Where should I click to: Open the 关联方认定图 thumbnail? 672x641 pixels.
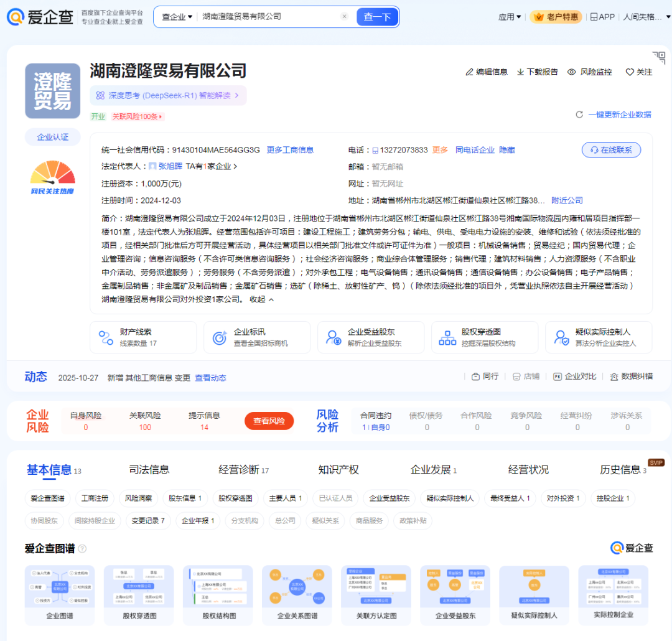click(376, 595)
